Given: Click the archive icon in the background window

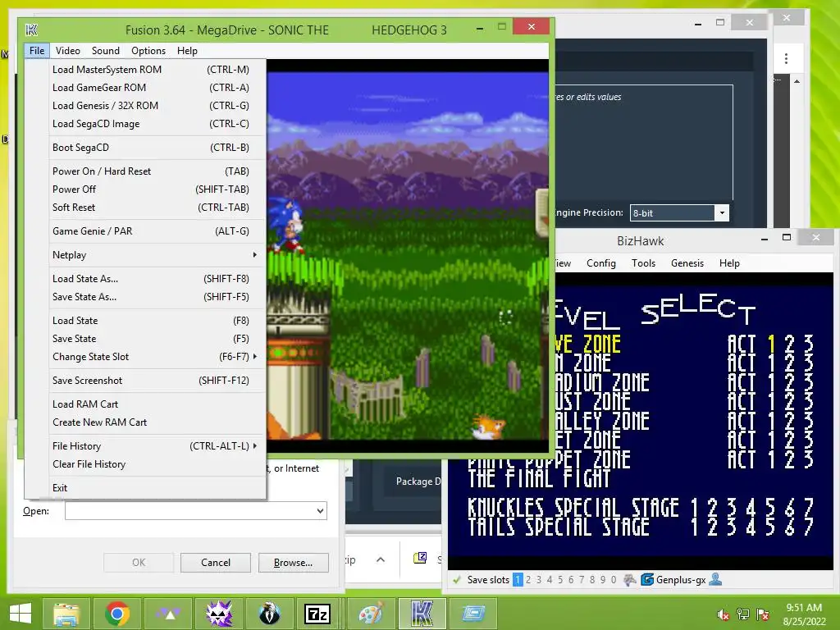Looking at the screenshot, I should (420, 558).
